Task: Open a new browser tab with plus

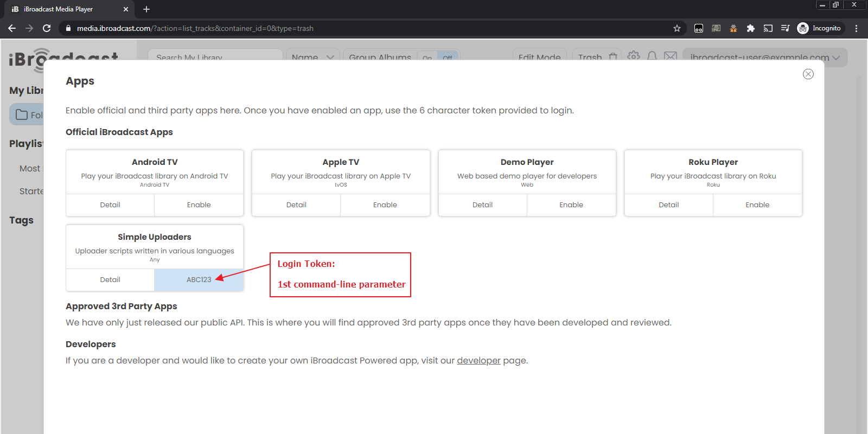Action: tap(146, 9)
